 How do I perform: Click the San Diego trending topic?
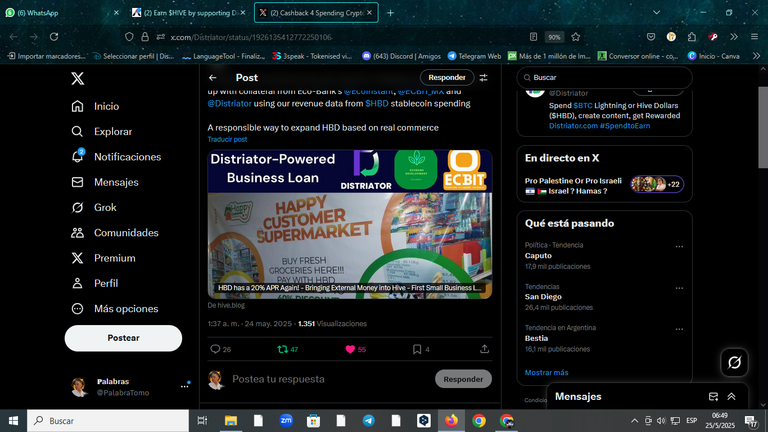[543, 297]
